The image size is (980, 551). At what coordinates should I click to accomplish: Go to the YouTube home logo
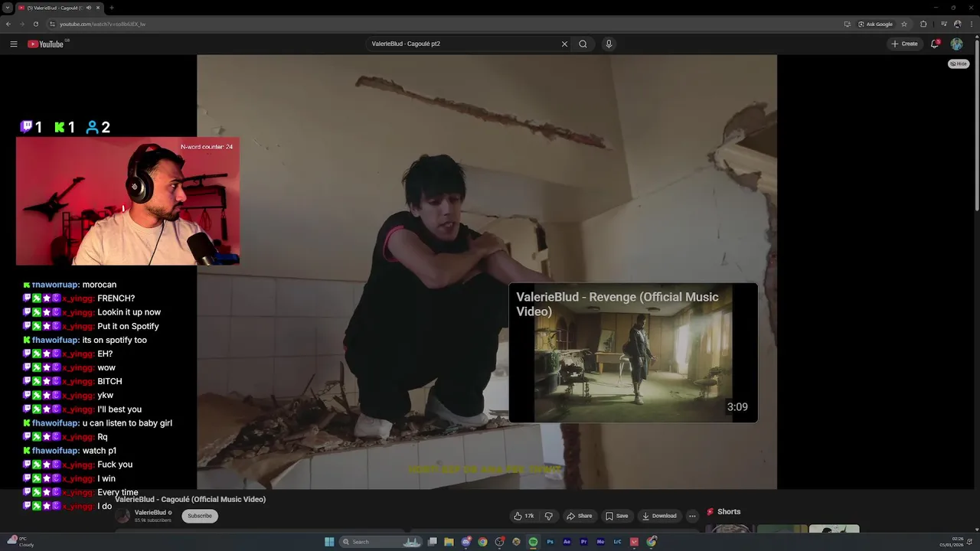point(47,44)
